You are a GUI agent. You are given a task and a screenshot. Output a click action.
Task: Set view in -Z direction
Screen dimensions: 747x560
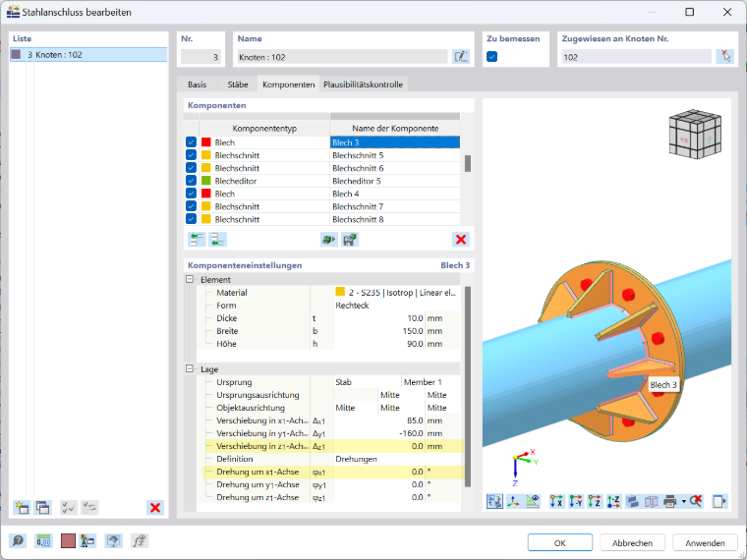(x=613, y=501)
